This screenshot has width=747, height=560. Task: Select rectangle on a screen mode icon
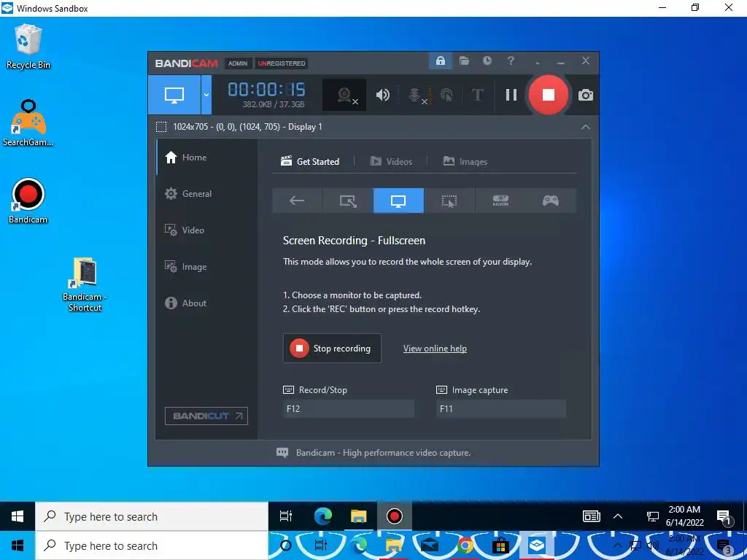pos(348,201)
